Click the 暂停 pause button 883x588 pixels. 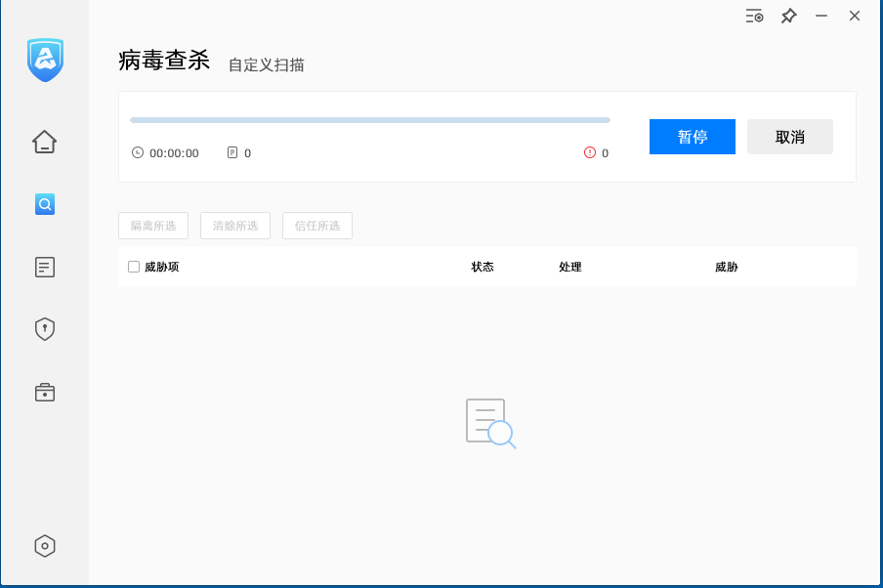[693, 137]
